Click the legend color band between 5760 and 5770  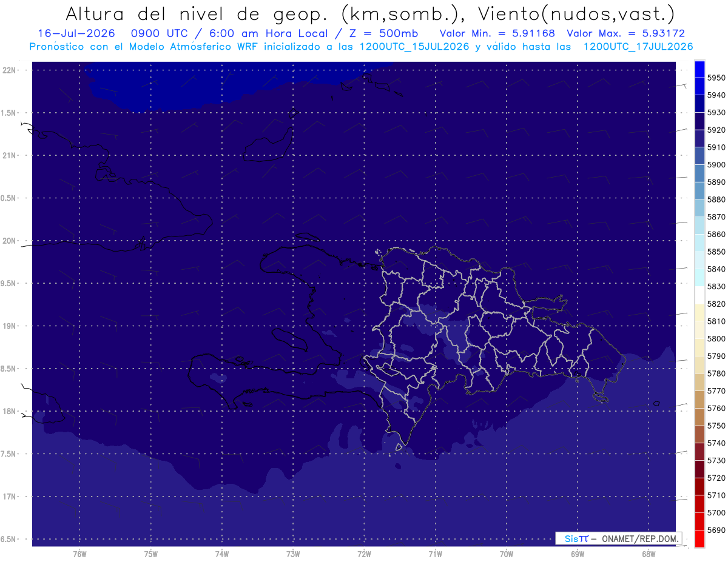point(699,400)
